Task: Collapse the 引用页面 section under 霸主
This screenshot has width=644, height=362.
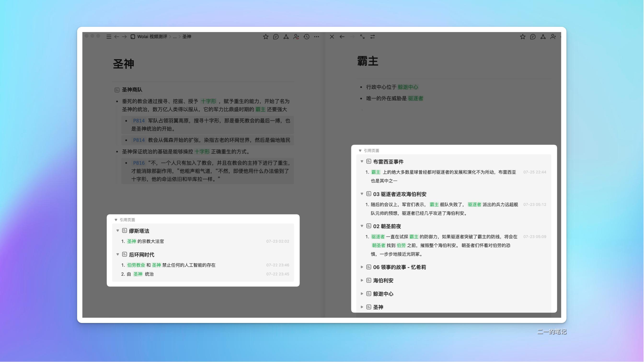Action: click(x=360, y=151)
